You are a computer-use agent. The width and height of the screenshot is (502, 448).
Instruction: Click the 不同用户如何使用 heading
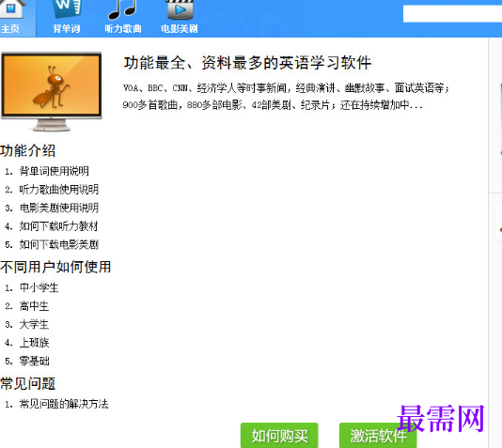(x=55, y=267)
